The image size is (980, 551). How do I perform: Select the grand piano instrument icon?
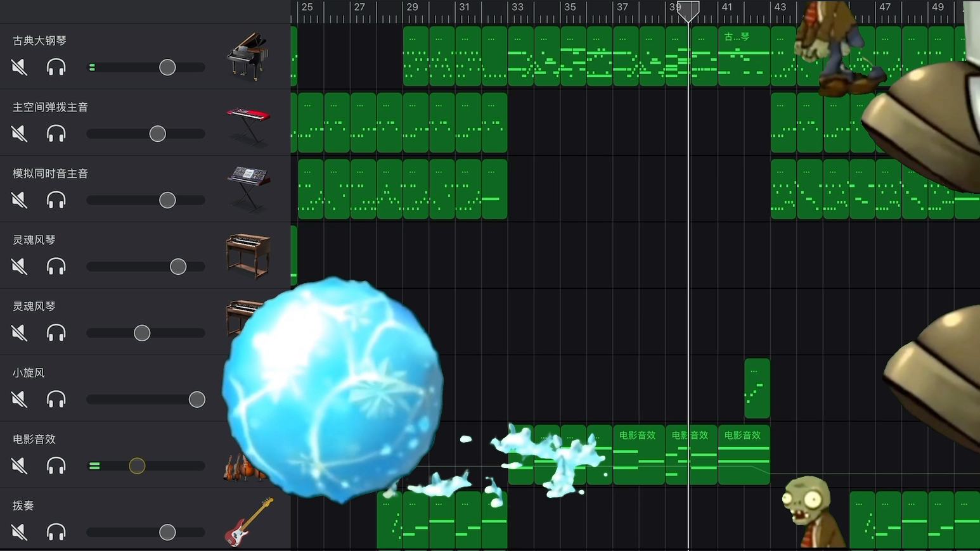(248, 56)
